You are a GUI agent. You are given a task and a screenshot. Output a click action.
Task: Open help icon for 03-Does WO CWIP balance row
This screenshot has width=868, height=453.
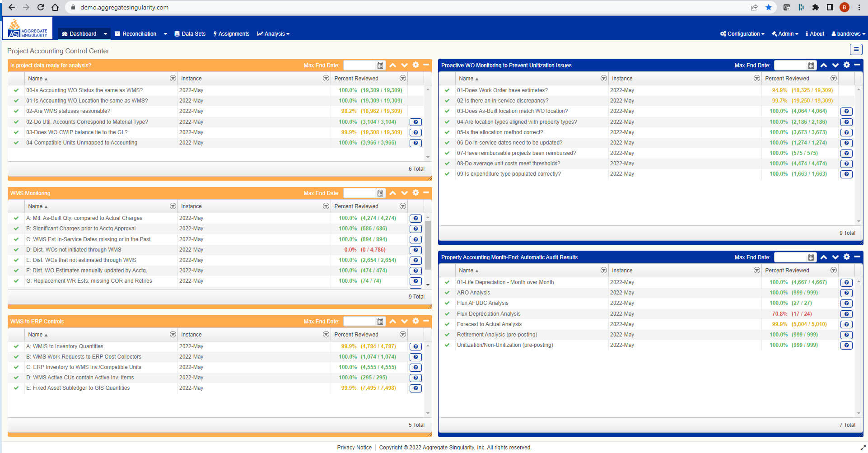click(415, 133)
